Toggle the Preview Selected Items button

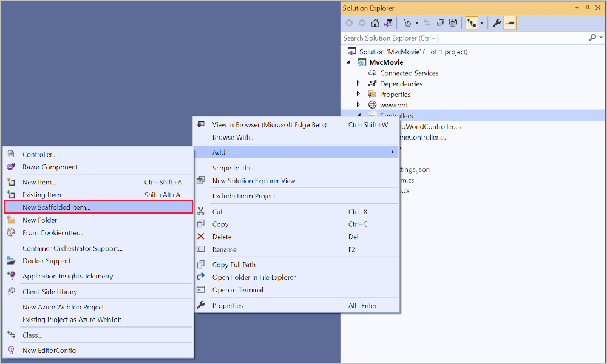coord(510,23)
